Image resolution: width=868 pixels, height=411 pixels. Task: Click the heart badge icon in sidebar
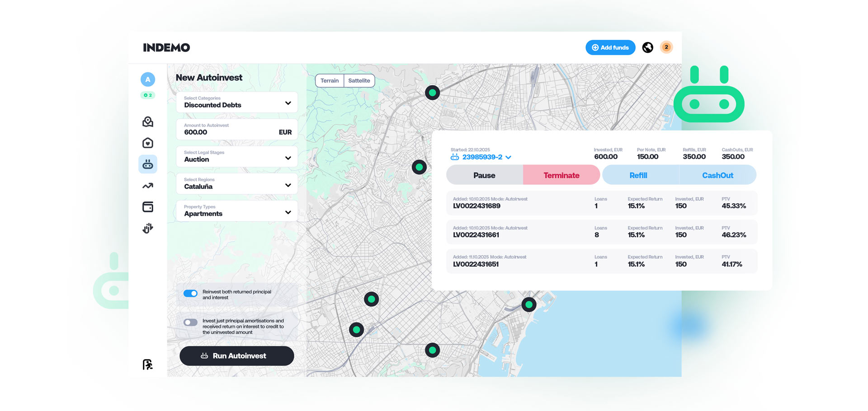click(148, 143)
